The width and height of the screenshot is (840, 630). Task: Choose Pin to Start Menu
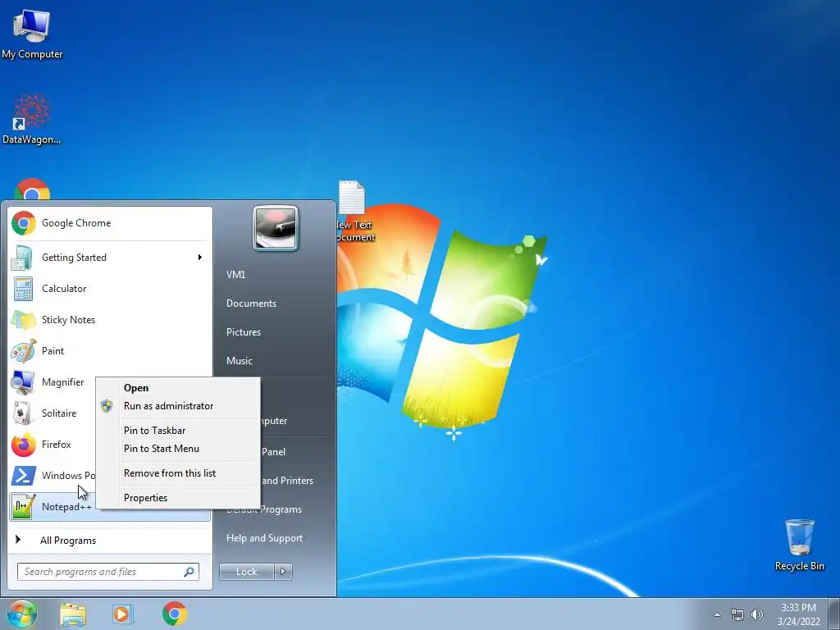(x=178, y=449)
